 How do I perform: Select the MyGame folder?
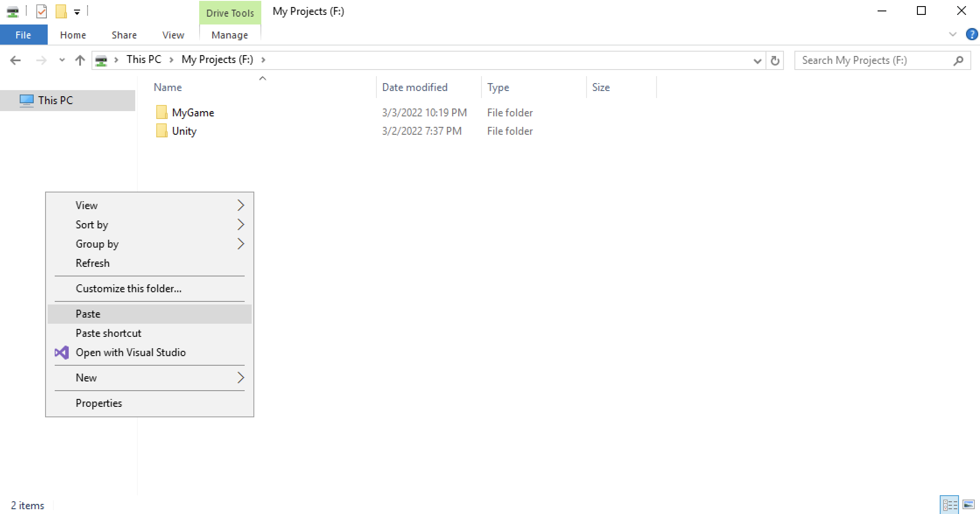pyautogui.click(x=193, y=113)
